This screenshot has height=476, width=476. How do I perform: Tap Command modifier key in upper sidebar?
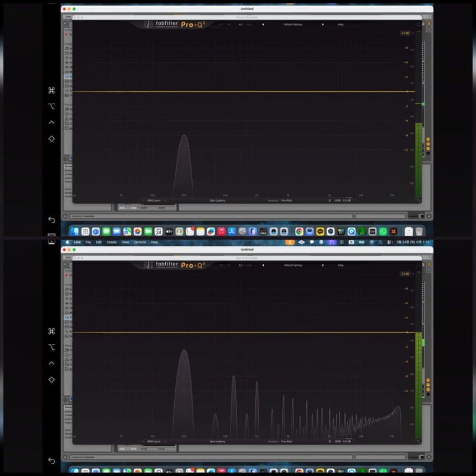pos(52,90)
